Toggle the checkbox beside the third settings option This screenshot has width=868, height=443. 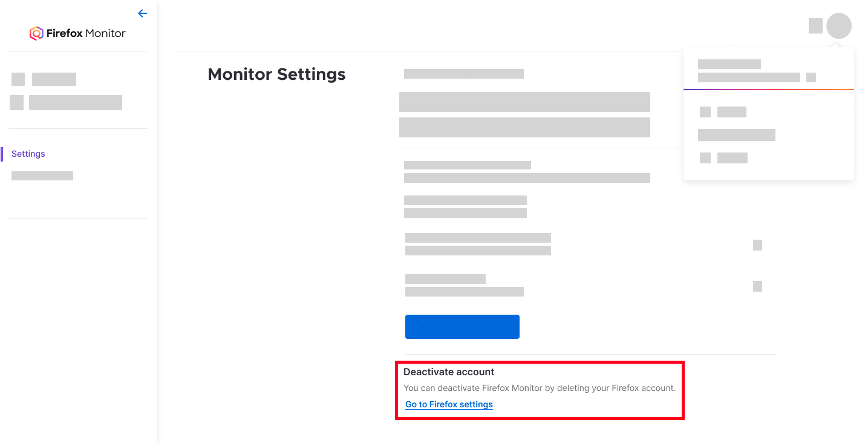[757, 244]
